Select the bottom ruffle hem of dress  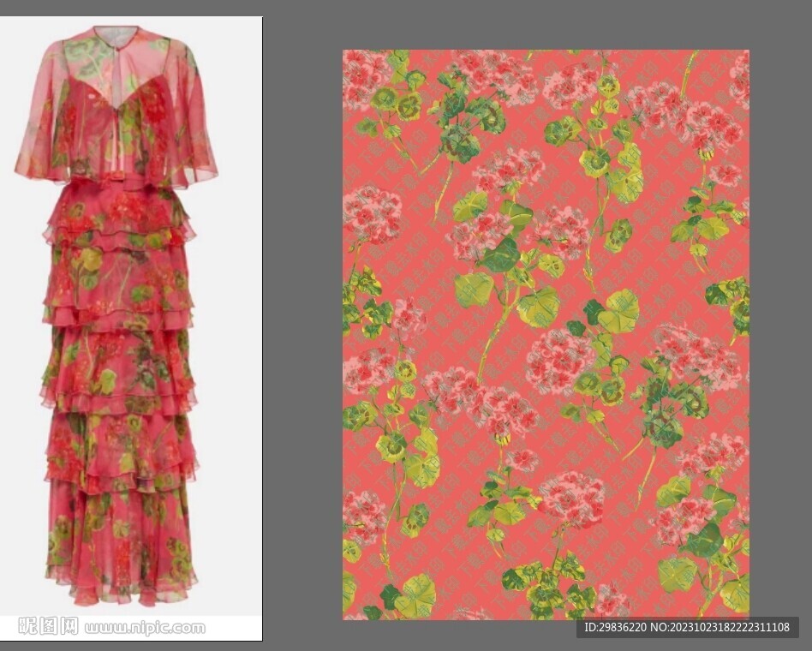coord(120,582)
